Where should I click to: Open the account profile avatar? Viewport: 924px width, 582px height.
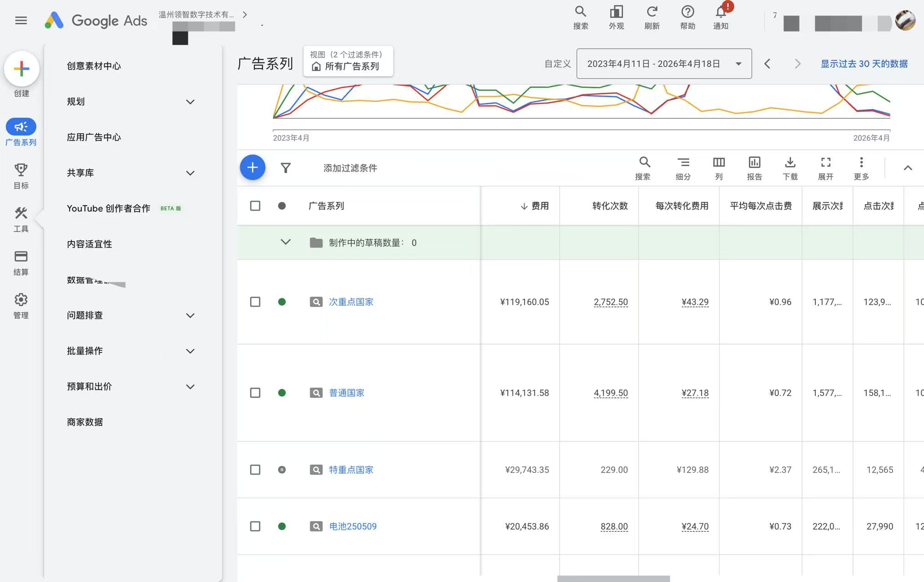click(905, 20)
